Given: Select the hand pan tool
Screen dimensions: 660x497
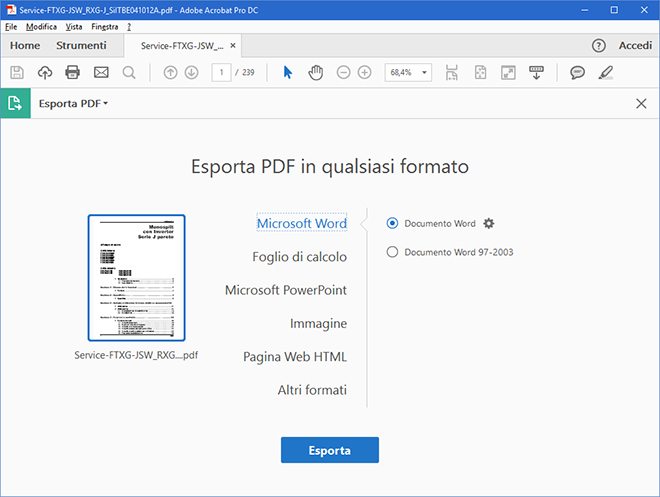Looking at the screenshot, I should click(316, 73).
